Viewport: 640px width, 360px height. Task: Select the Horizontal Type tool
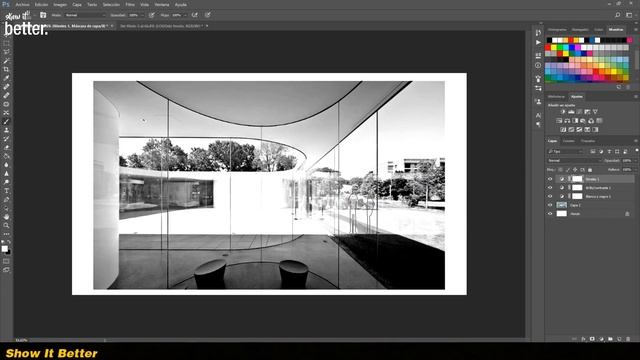(x=6, y=191)
